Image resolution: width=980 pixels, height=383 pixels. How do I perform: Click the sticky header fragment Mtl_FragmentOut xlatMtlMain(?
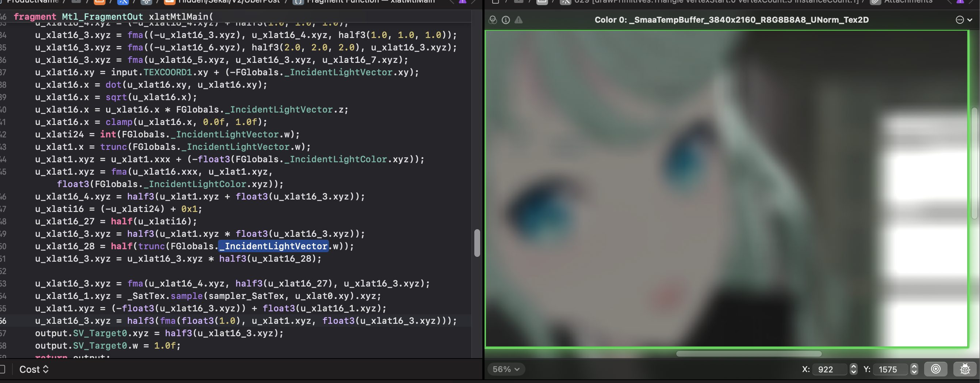[113, 17]
